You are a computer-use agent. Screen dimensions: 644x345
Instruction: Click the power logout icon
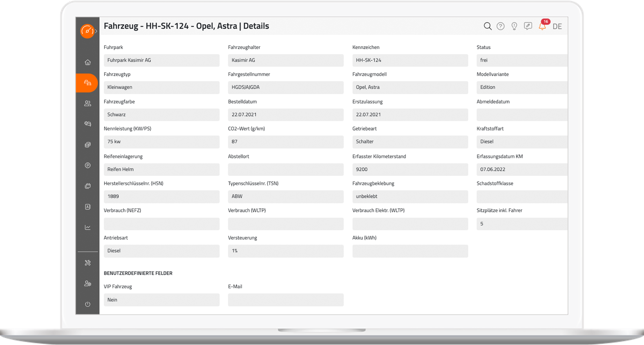click(x=88, y=304)
